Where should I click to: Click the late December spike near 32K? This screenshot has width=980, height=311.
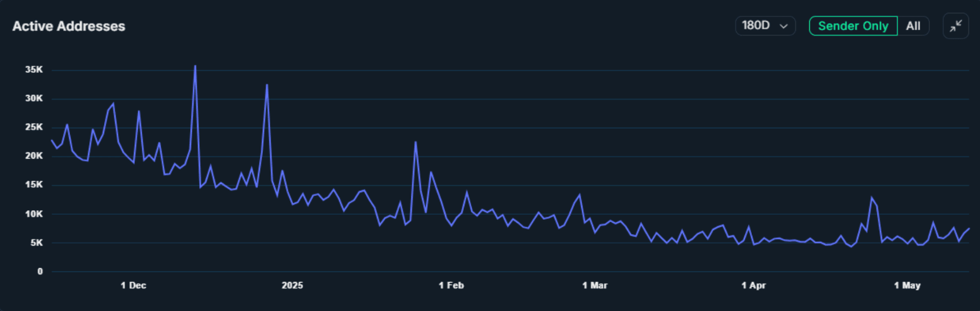point(267,85)
